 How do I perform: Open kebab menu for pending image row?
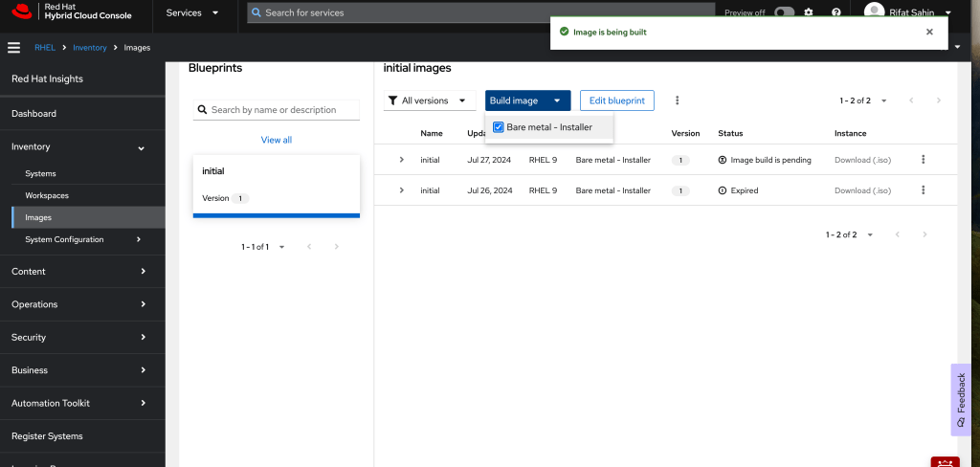[x=924, y=160]
